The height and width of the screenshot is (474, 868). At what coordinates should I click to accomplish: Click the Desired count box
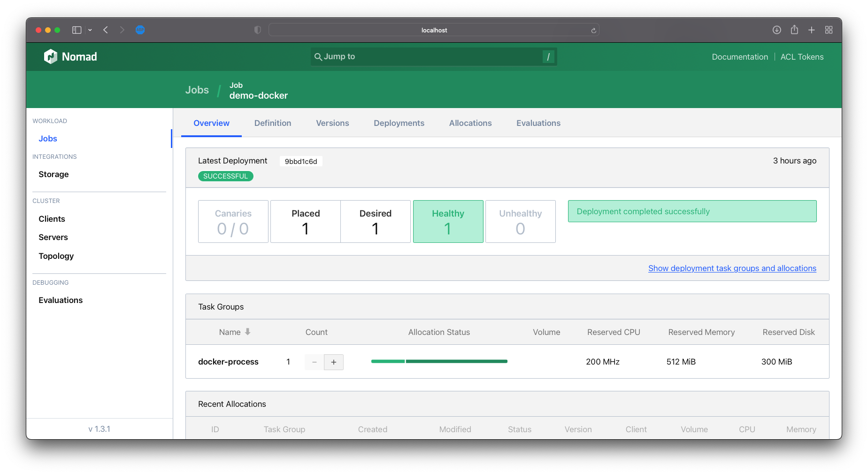click(x=376, y=222)
